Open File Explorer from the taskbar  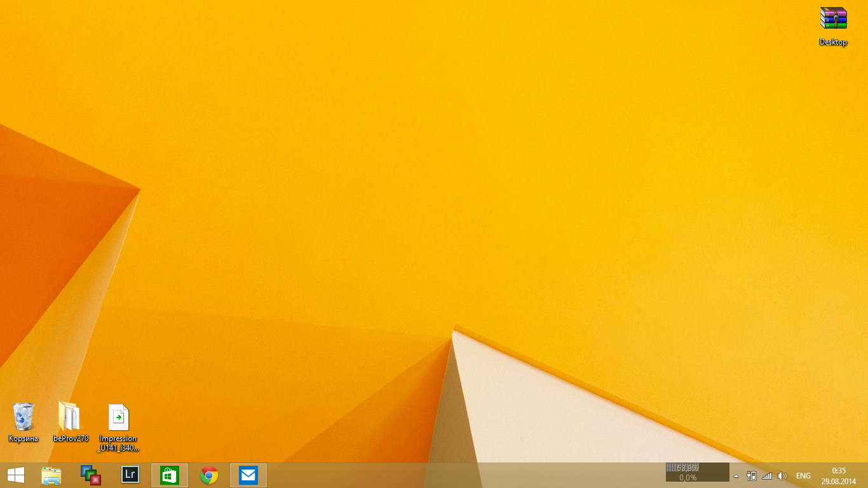[51, 475]
